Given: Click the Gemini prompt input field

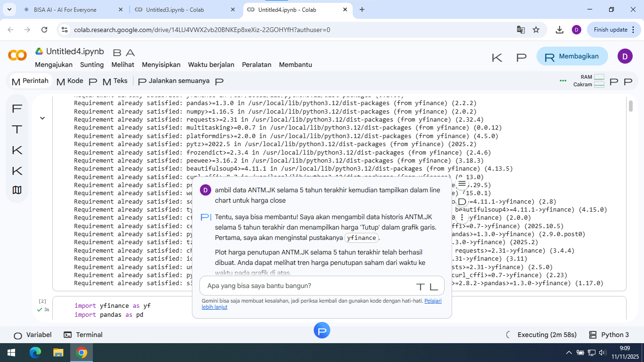Looking at the screenshot, I should point(306,286).
